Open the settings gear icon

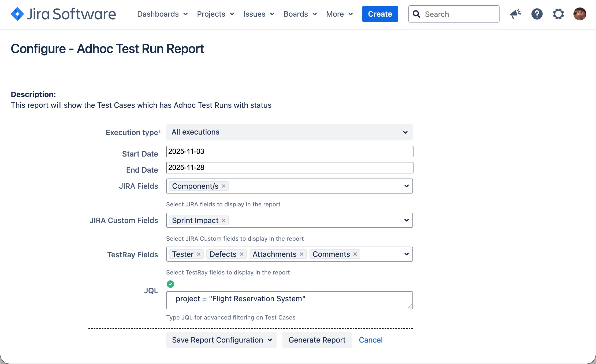coord(558,14)
